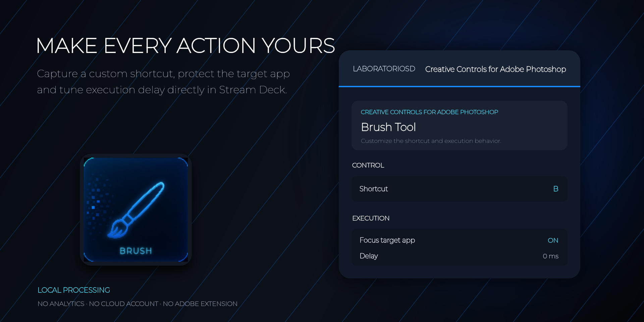Image resolution: width=644 pixels, height=322 pixels.
Task: Click the MAKE EVERY ACTION YOURS headline
Action: coord(185,46)
